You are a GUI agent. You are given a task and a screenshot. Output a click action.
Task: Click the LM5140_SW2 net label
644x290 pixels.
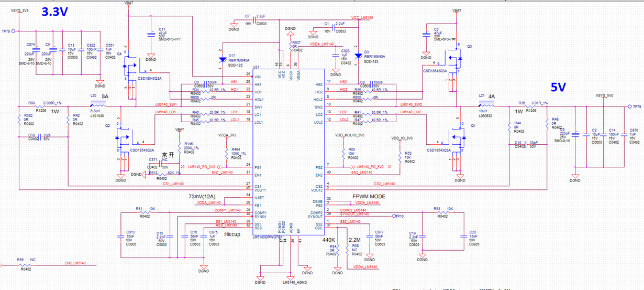pyautogui.click(x=412, y=104)
